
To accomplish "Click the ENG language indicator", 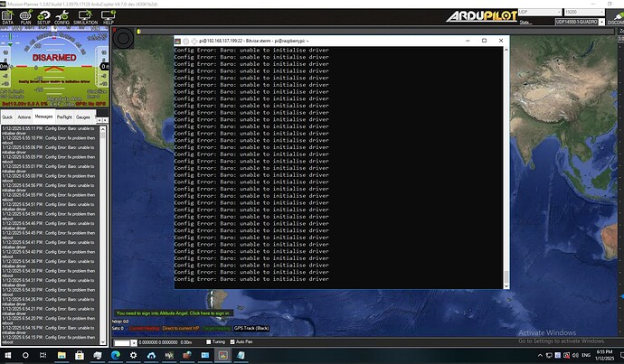I will pyautogui.click(x=586, y=355).
